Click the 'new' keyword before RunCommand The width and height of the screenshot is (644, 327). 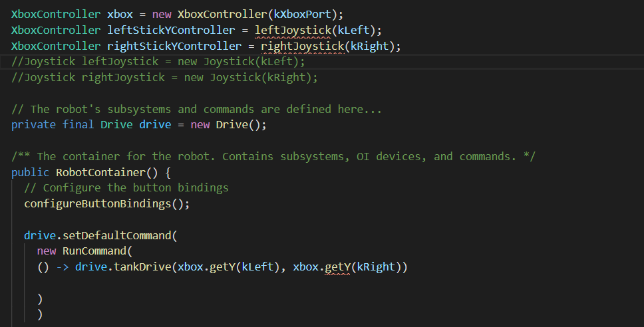click(47, 251)
